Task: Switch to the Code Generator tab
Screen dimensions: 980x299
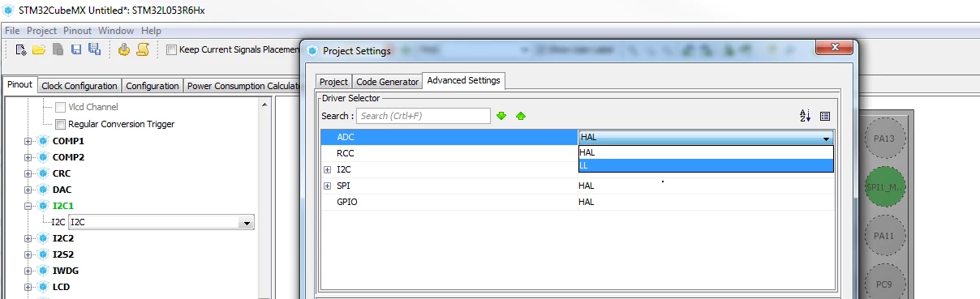Action: pyautogui.click(x=388, y=82)
